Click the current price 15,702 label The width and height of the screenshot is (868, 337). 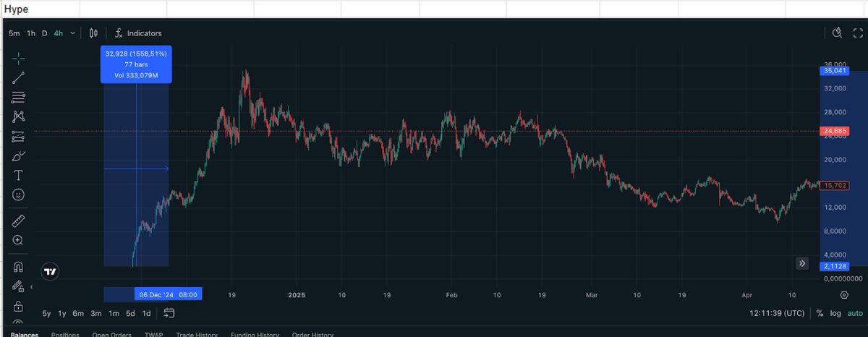coord(833,186)
